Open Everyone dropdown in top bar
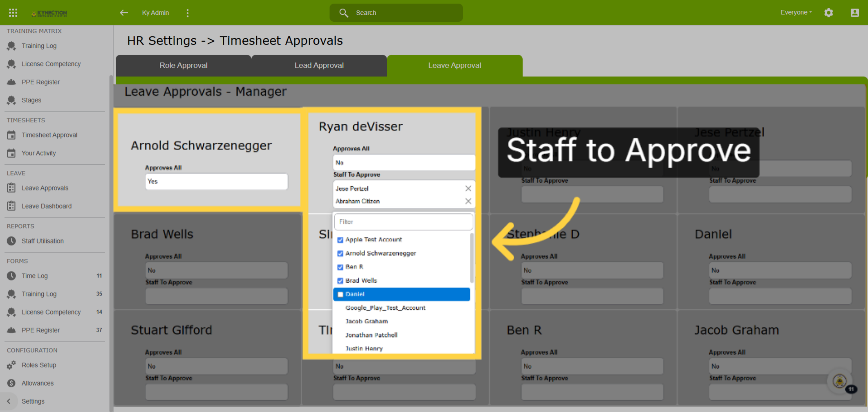Image resolution: width=868 pixels, height=412 pixels. coord(796,12)
